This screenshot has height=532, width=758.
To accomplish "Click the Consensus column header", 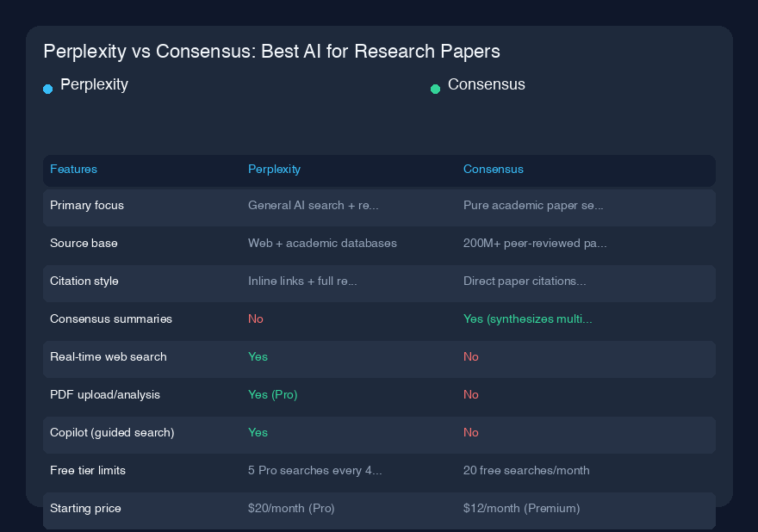I will coord(493,169).
